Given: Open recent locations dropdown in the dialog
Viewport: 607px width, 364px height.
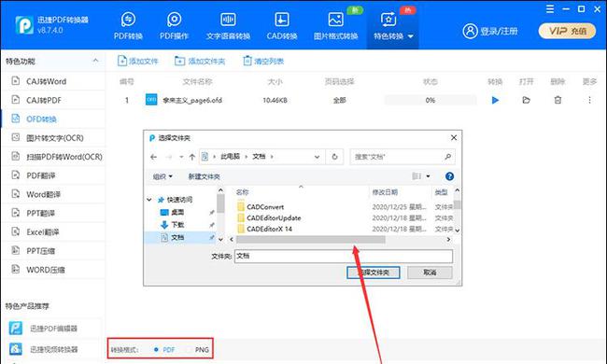Looking at the screenshot, I should 181,157.
